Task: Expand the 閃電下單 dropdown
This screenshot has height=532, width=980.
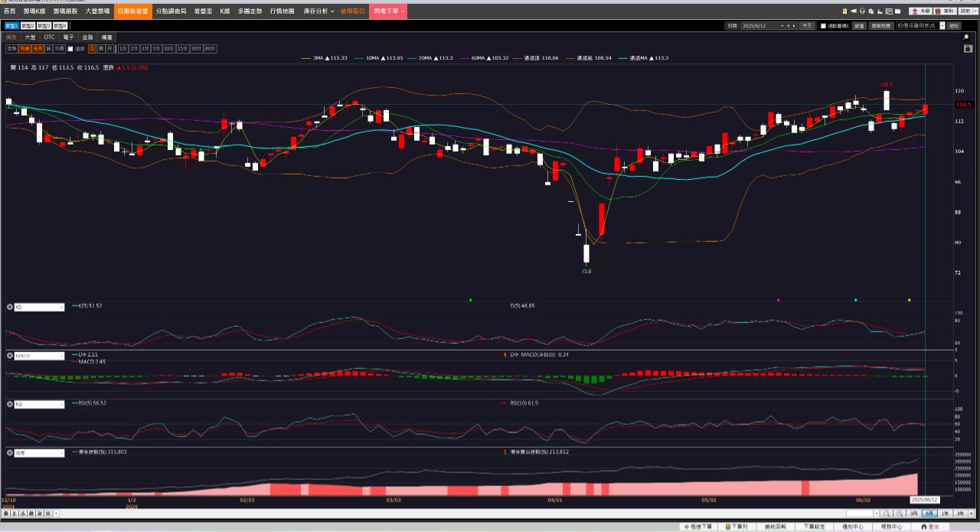Action: click(x=388, y=11)
